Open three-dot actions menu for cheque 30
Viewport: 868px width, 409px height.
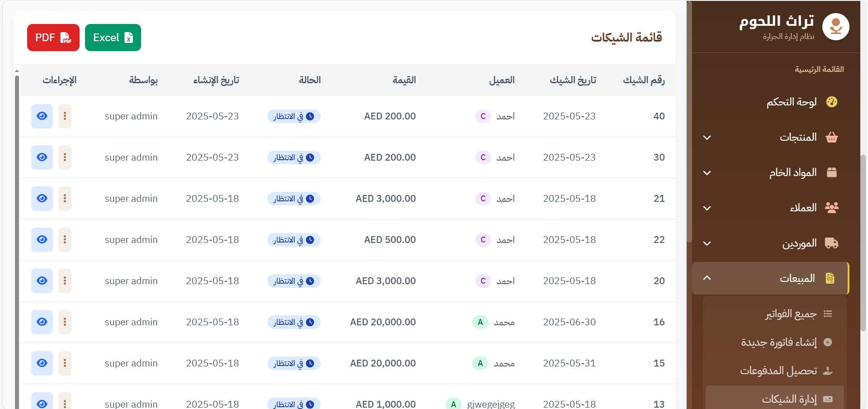(65, 157)
